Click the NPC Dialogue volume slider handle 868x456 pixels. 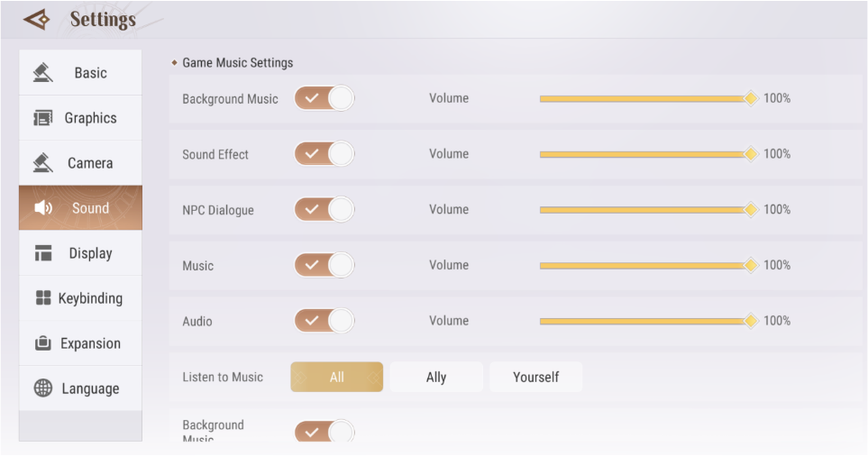pyautogui.click(x=751, y=210)
